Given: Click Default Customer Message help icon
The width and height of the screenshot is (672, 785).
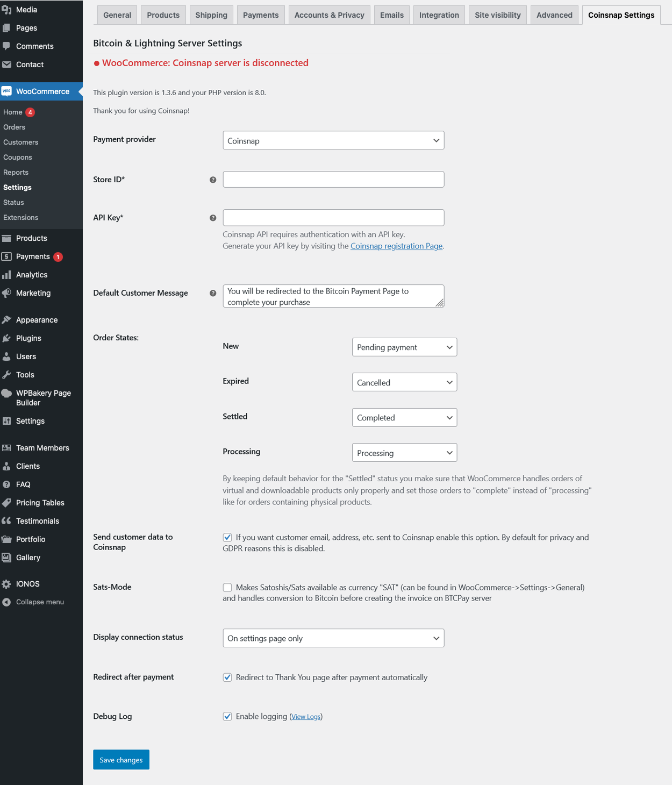Looking at the screenshot, I should 213,293.
